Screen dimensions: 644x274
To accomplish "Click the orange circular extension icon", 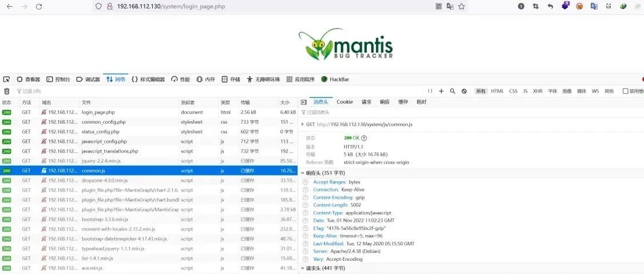I will coord(579,6).
